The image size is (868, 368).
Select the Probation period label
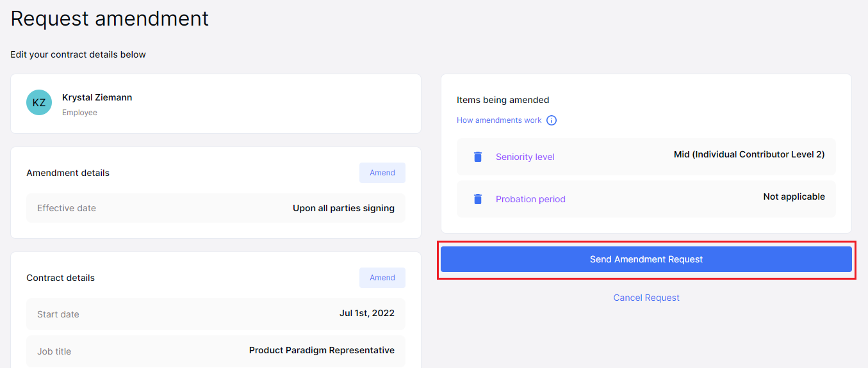click(530, 199)
